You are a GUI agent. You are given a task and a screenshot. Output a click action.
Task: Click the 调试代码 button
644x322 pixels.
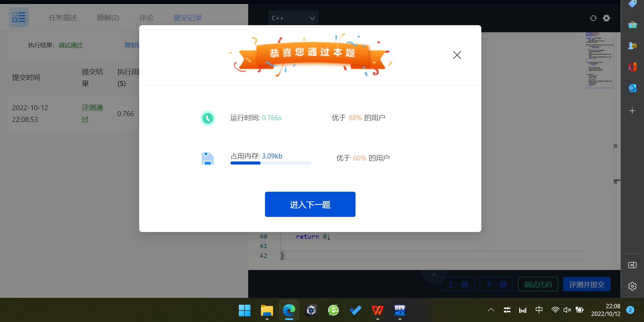point(538,284)
